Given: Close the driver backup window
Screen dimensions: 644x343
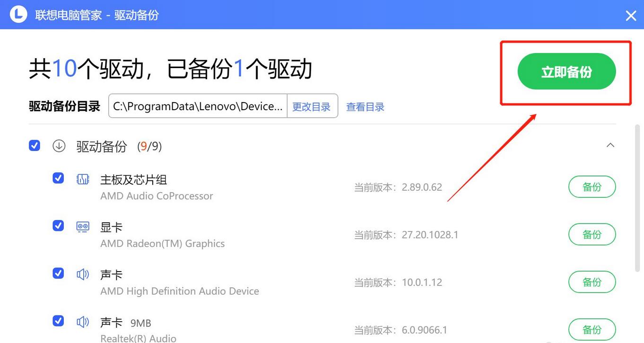Looking at the screenshot, I should pyautogui.click(x=631, y=16).
